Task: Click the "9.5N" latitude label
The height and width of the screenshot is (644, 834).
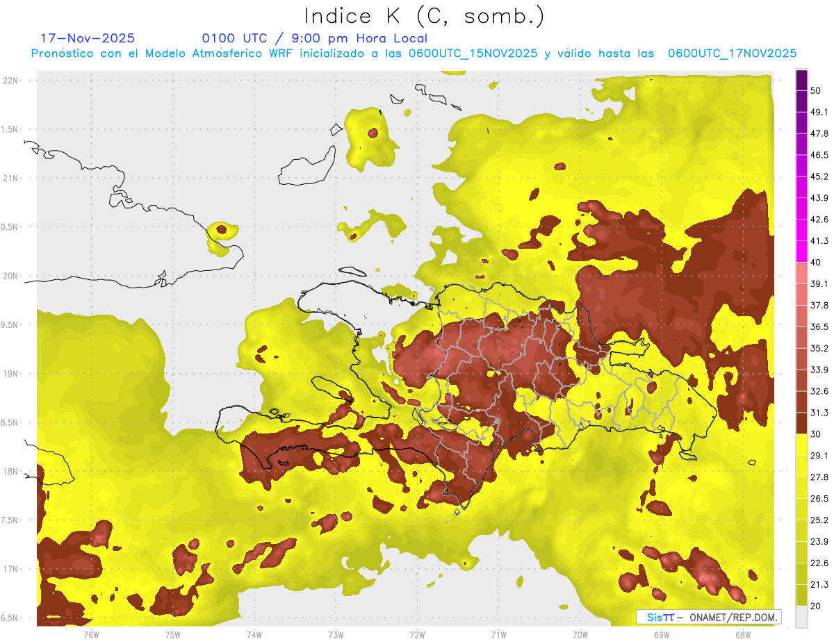Action: tap(10, 325)
